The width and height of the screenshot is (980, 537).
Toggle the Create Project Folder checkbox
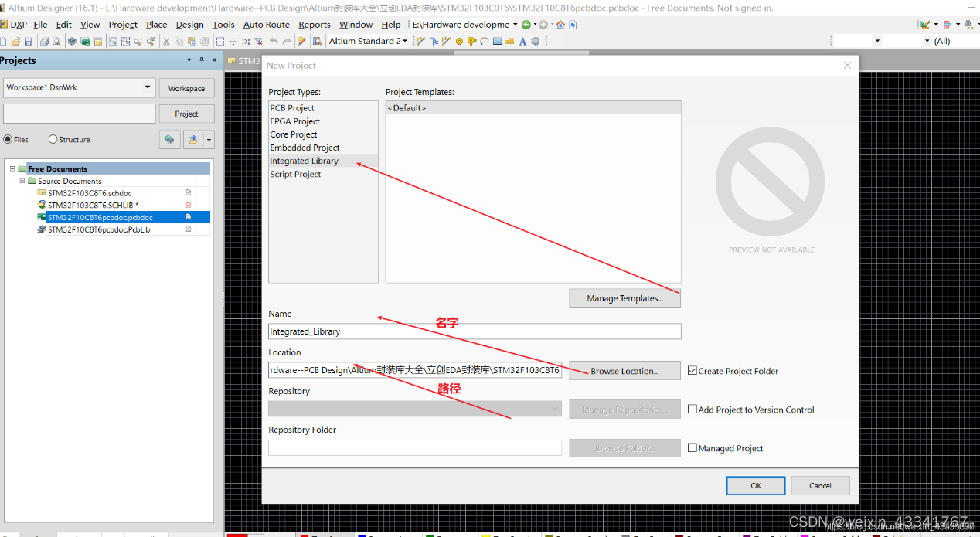click(692, 371)
